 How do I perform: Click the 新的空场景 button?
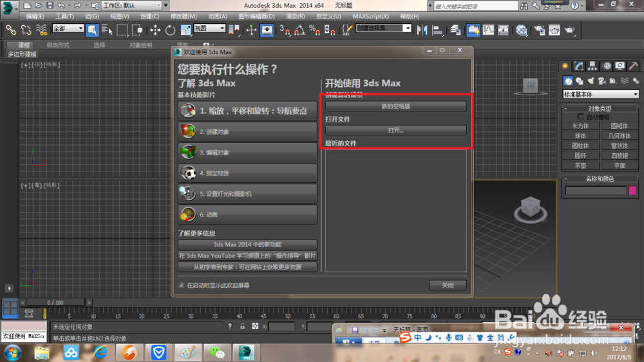396,106
